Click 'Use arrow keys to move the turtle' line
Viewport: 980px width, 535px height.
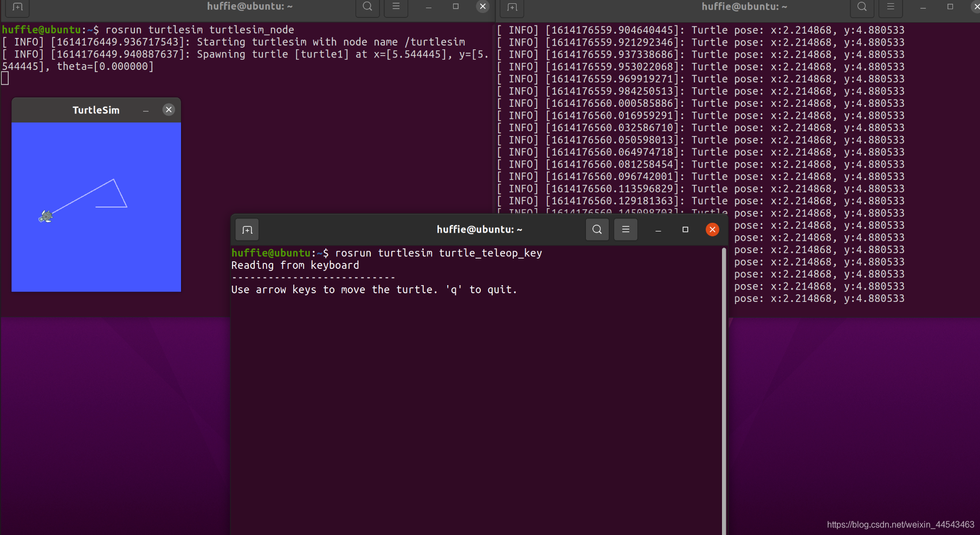click(x=374, y=289)
